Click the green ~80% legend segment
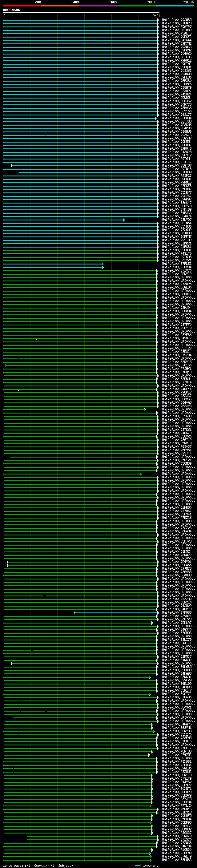This screenshot has height=868, width=197. coord(137,6)
